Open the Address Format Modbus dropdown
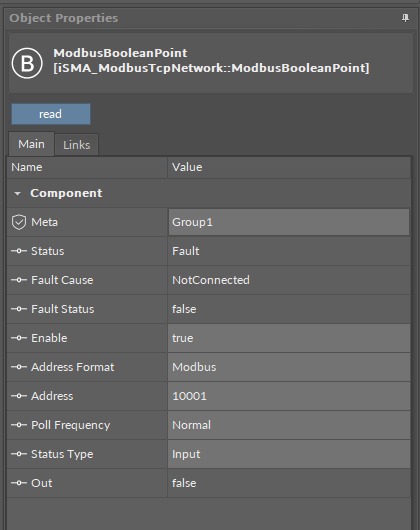Image resolution: width=420 pixels, height=530 pixels. (x=289, y=367)
